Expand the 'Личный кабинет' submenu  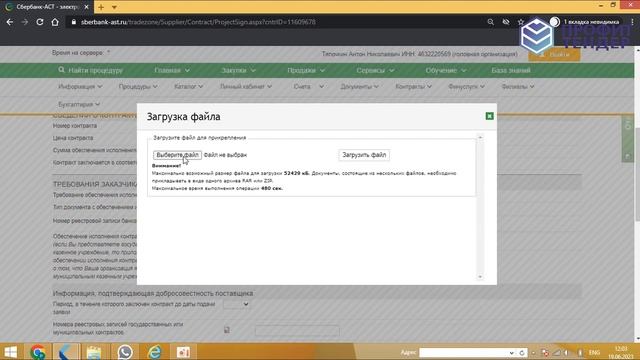pos(246,87)
